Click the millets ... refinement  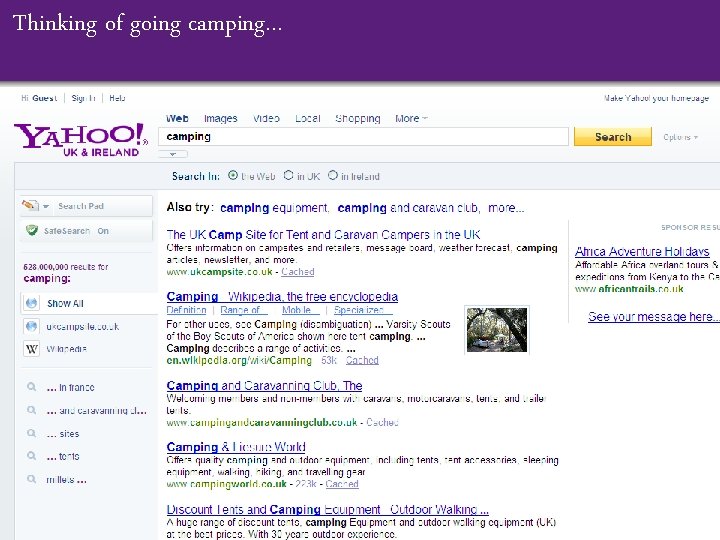pos(66,479)
